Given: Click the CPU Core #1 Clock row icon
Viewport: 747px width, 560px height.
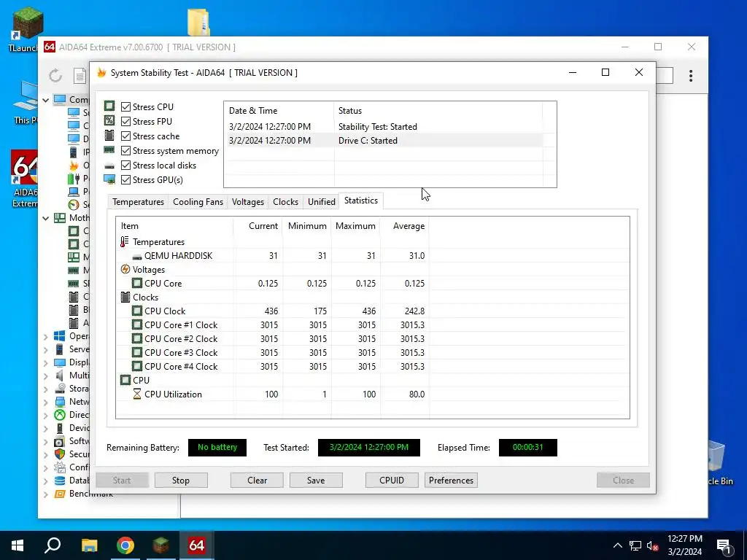Looking at the screenshot, I should [137, 324].
